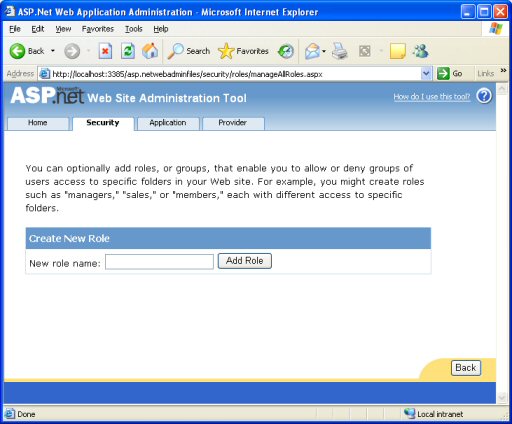Click 'Local intranet' status bar text
512x424 pixels.
point(440,414)
